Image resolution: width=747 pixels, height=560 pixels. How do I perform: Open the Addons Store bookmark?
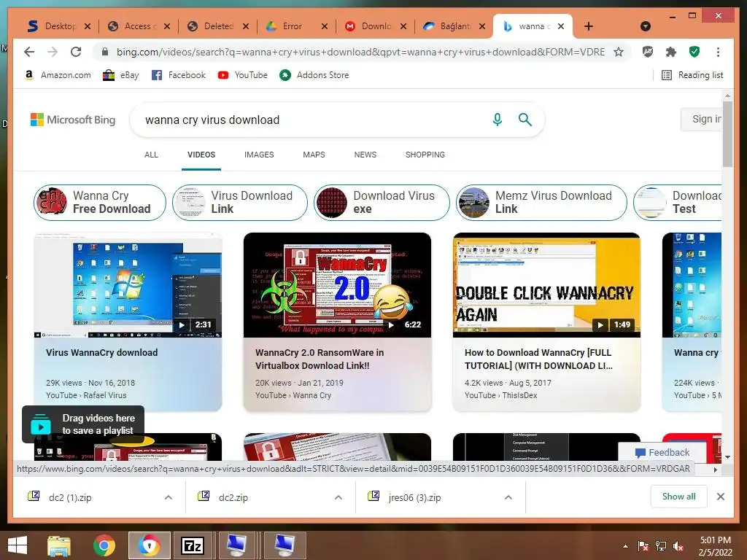(314, 75)
